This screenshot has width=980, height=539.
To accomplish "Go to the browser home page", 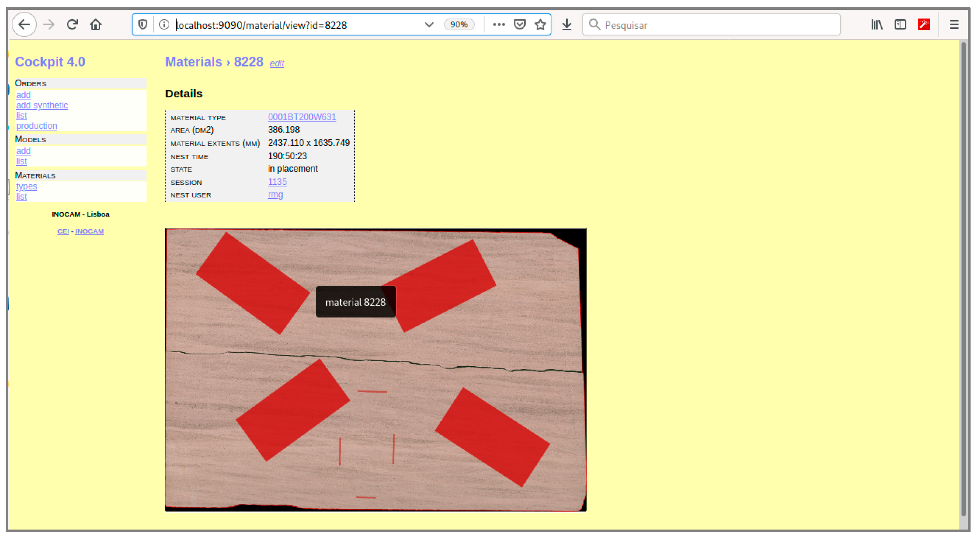I will [x=96, y=25].
